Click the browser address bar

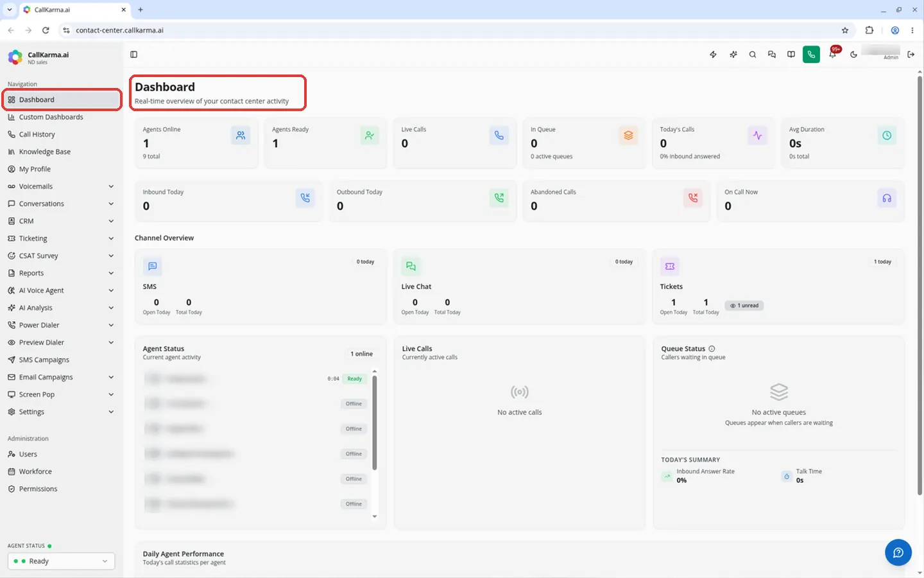[x=449, y=30]
